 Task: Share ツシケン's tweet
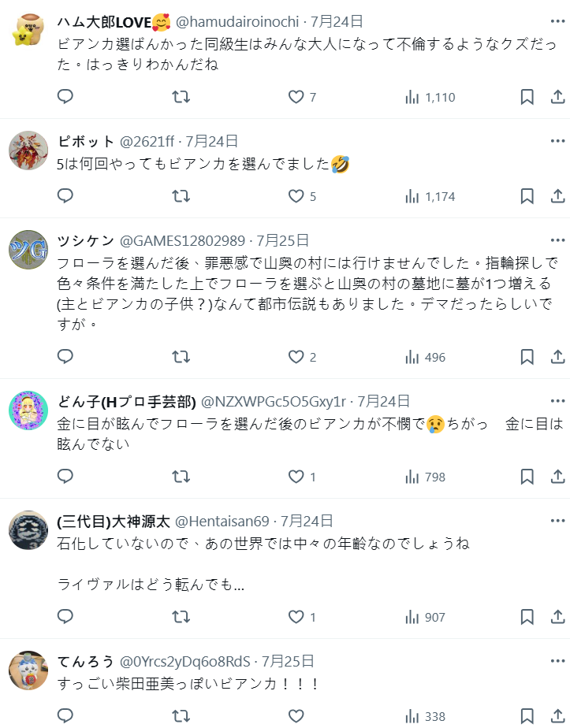[x=557, y=357]
